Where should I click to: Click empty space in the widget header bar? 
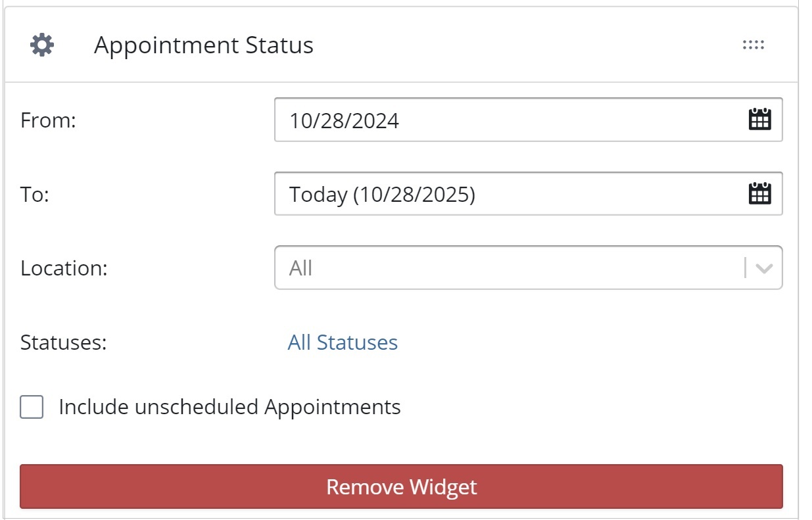pos(526,45)
